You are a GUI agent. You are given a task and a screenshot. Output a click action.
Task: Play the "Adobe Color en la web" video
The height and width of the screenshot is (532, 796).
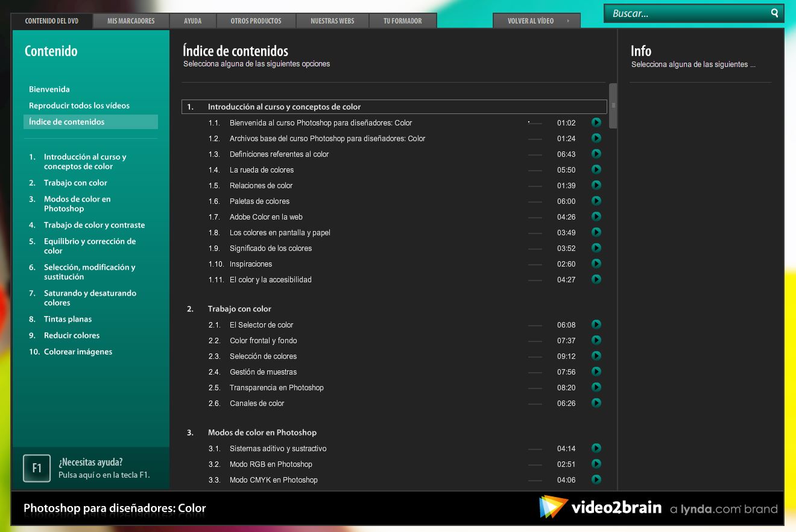596,217
